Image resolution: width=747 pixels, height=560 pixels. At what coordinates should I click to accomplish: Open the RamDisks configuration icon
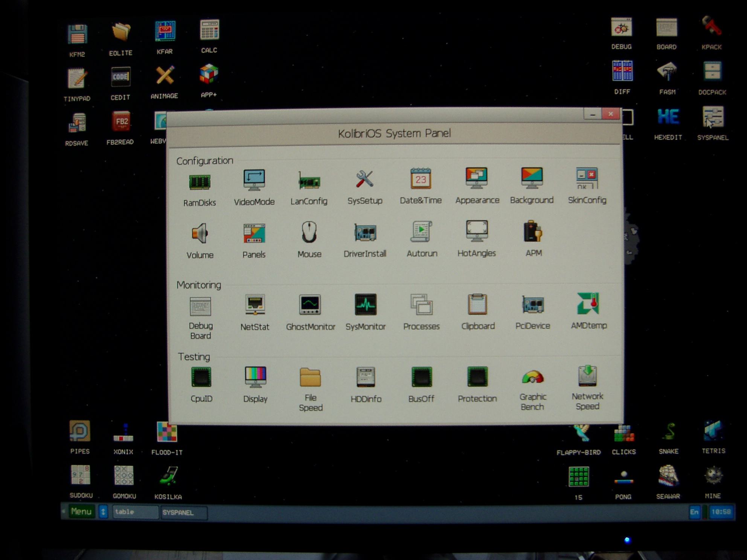point(200,183)
